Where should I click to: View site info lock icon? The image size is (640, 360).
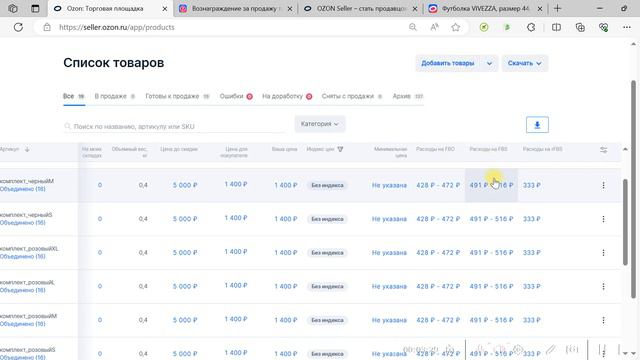(47, 27)
